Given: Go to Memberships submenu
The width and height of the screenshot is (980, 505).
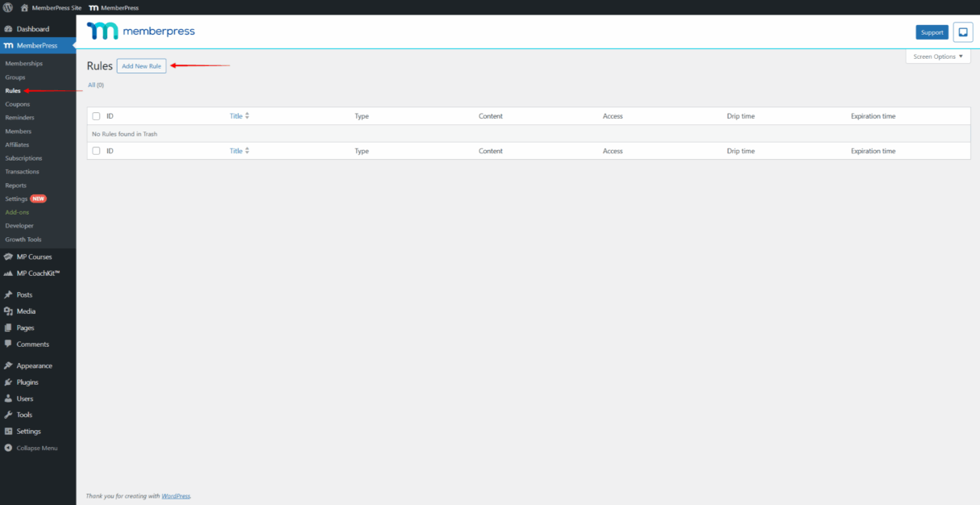Looking at the screenshot, I should click(23, 64).
